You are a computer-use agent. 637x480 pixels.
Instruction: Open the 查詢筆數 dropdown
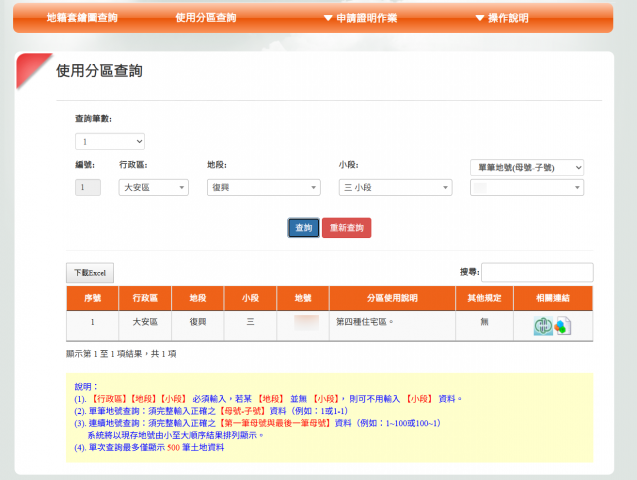[110, 142]
